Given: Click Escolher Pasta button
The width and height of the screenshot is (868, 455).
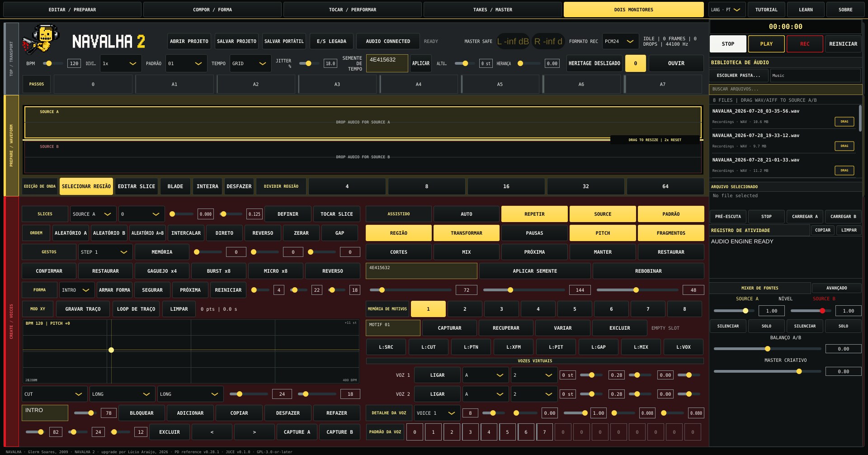Looking at the screenshot, I should coord(738,76).
